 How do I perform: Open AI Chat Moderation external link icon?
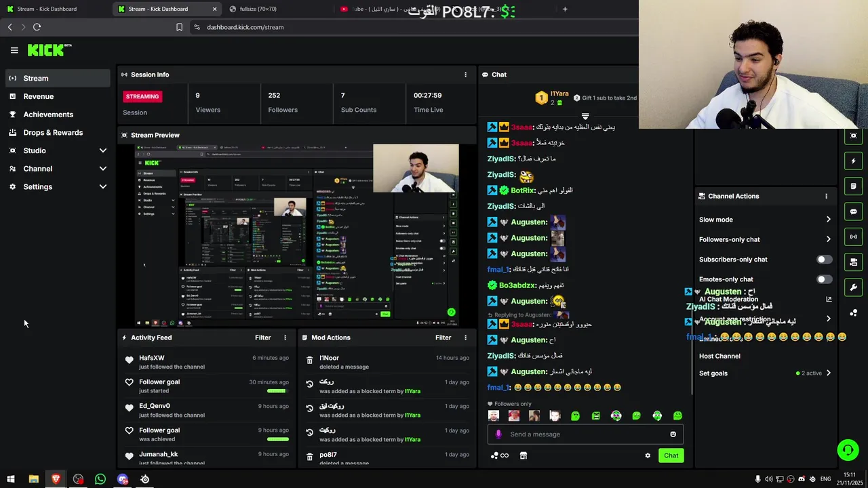(x=829, y=299)
